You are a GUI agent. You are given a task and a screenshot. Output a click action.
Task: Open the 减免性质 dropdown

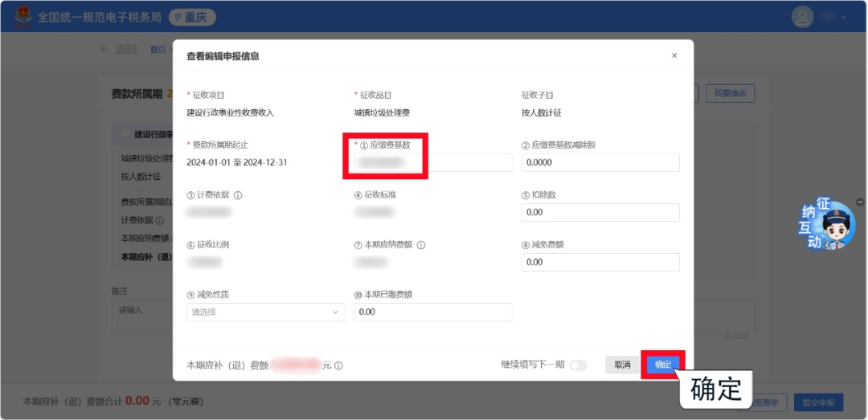[x=265, y=312]
